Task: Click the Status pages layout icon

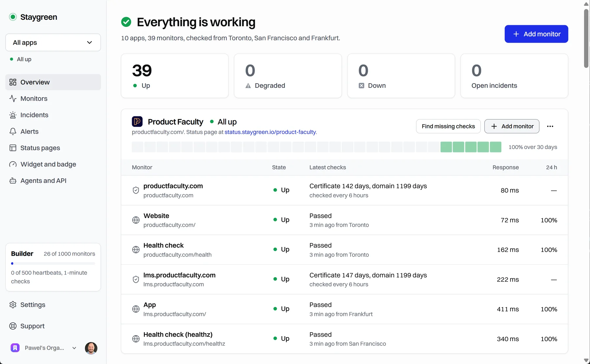Action: coord(13,148)
